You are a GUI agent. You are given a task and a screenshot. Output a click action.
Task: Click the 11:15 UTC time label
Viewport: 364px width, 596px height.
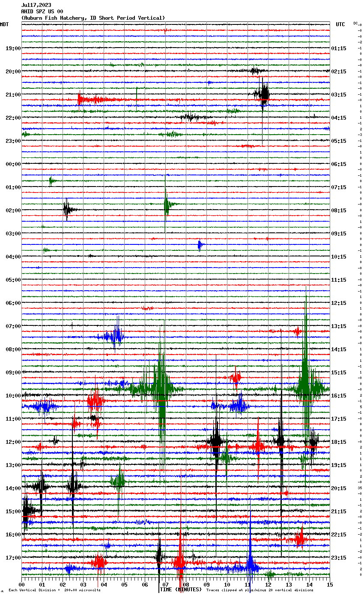point(339,280)
